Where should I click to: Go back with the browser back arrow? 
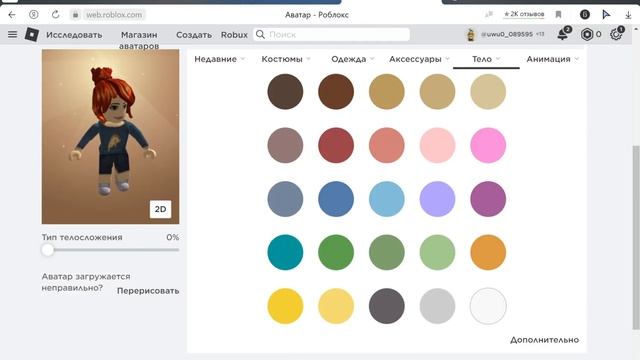click(x=12, y=15)
